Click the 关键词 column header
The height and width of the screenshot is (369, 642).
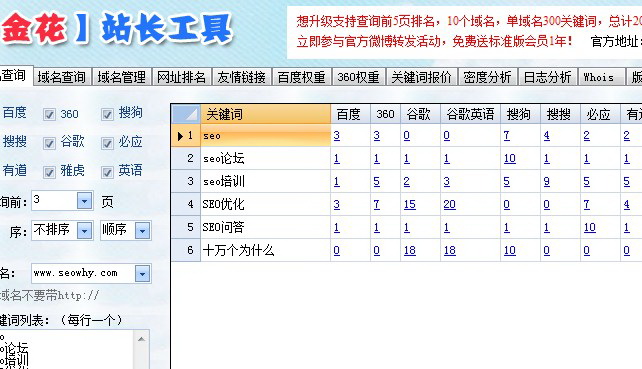pyautogui.click(x=265, y=114)
